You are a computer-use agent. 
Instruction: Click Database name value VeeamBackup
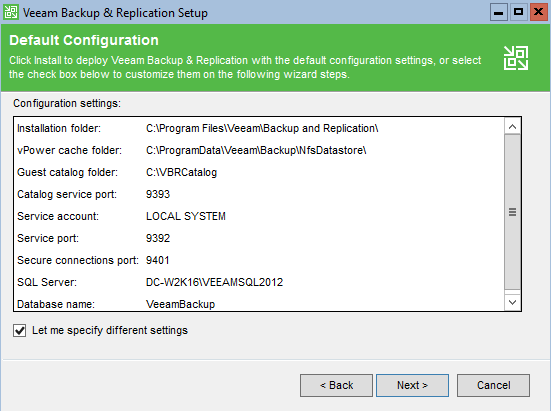[180, 304]
